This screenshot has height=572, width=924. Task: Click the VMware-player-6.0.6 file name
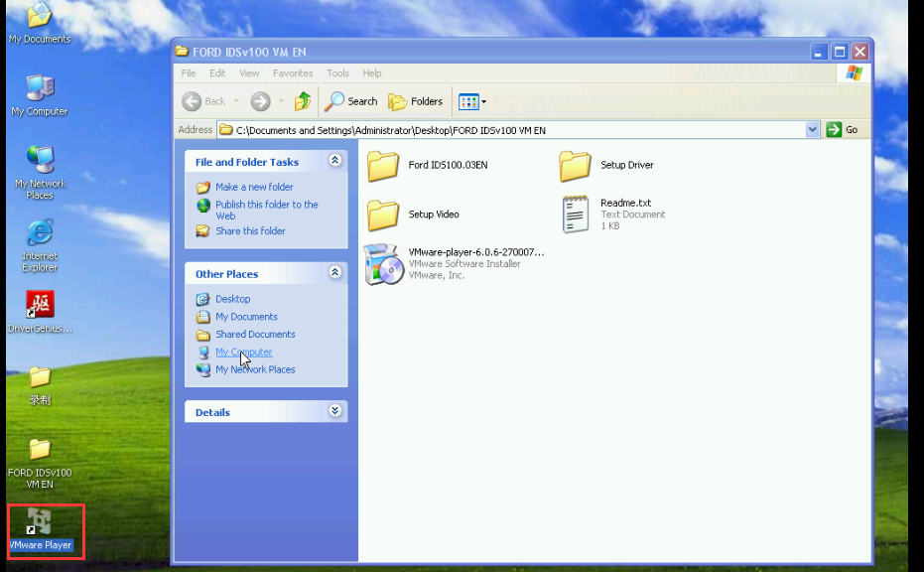coord(476,252)
